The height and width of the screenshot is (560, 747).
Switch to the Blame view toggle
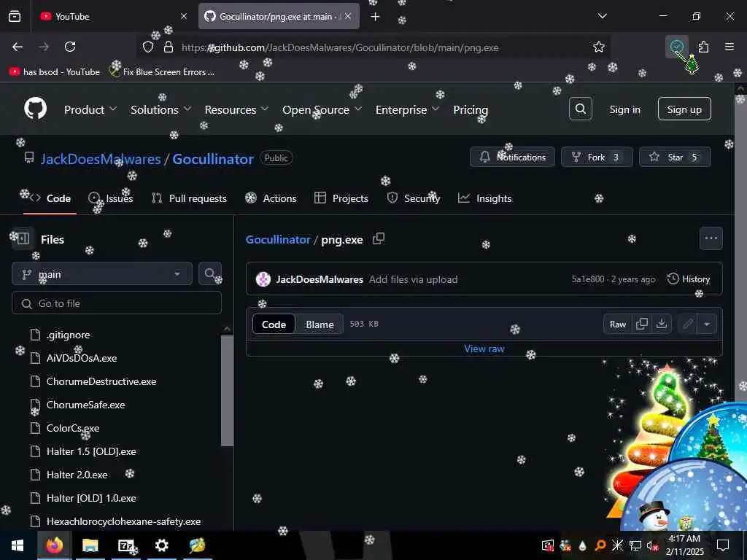tap(320, 324)
